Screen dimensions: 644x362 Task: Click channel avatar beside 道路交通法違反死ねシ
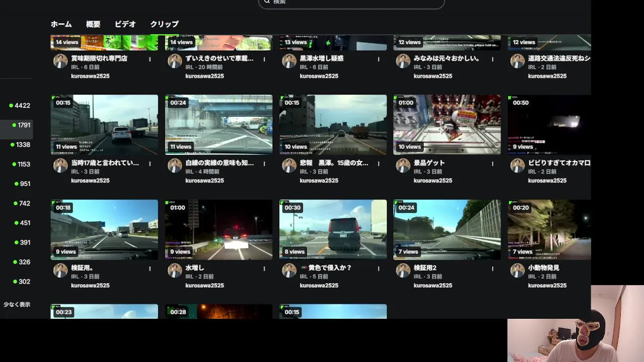(517, 61)
